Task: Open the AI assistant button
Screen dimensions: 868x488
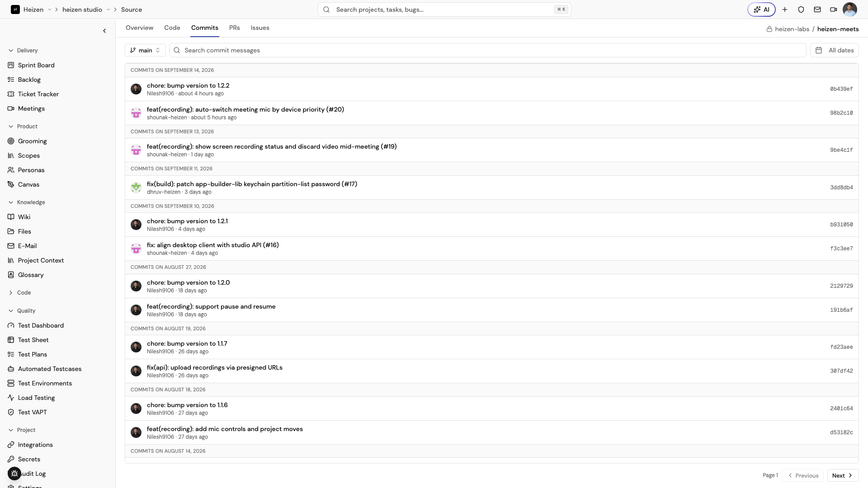Action: pos(761,9)
